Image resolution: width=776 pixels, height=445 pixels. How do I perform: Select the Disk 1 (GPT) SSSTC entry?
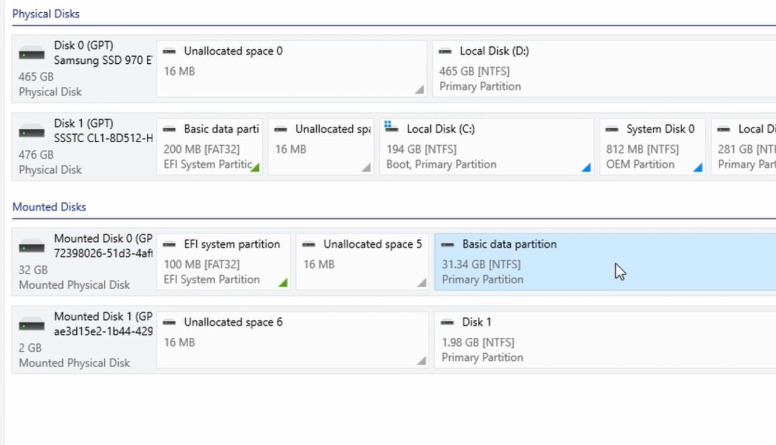(83, 147)
